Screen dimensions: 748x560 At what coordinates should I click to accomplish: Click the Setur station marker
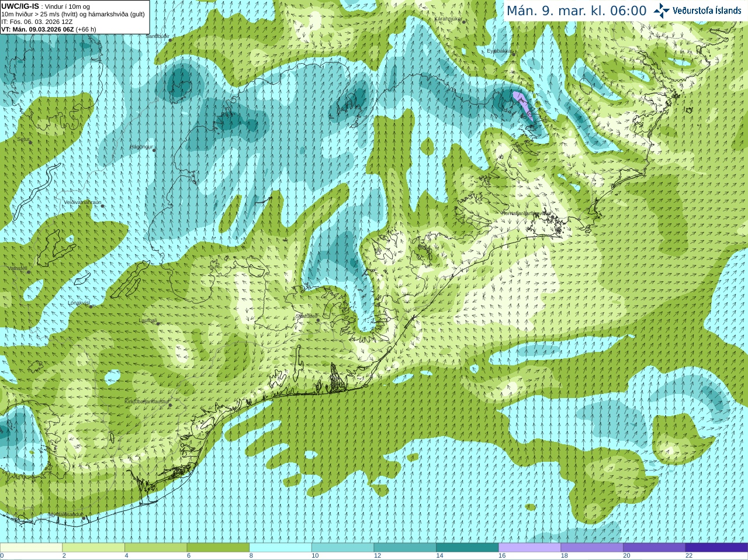pyautogui.click(x=30, y=142)
